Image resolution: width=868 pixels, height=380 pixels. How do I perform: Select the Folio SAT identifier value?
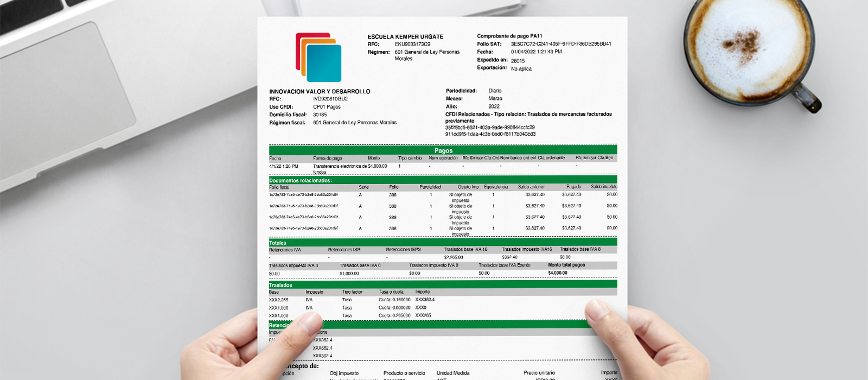click(561, 44)
